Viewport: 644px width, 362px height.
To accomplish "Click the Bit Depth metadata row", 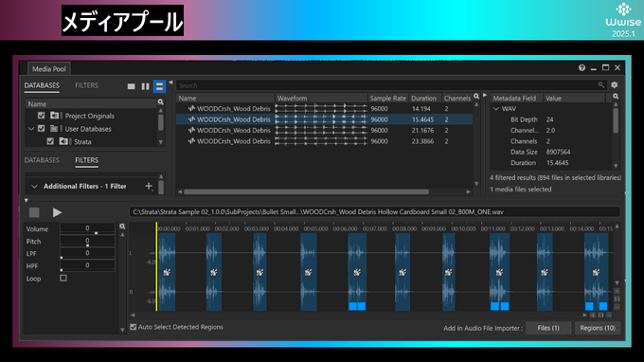I will [x=550, y=119].
